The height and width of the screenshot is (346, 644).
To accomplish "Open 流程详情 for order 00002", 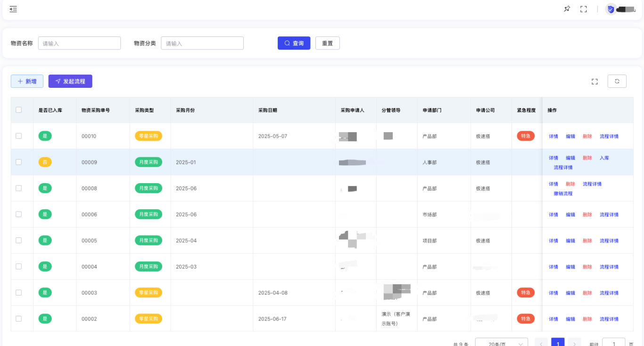I will (x=609, y=319).
